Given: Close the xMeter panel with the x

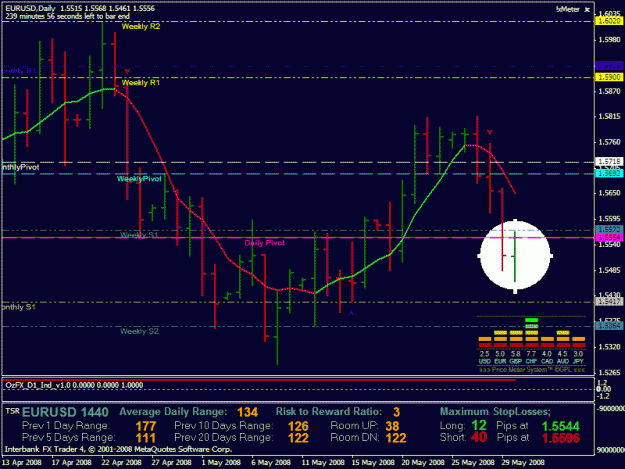Looking at the screenshot, I should [x=587, y=10].
